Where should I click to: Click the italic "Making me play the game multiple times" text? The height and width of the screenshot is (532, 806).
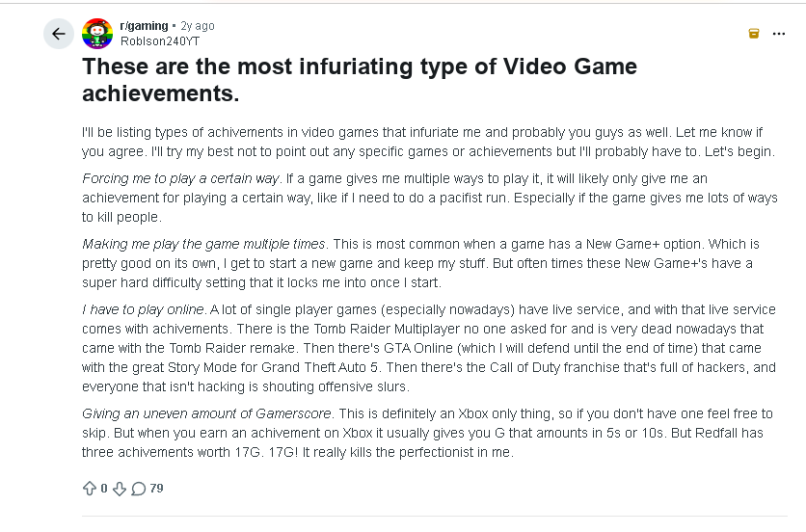(x=204, y=244)
